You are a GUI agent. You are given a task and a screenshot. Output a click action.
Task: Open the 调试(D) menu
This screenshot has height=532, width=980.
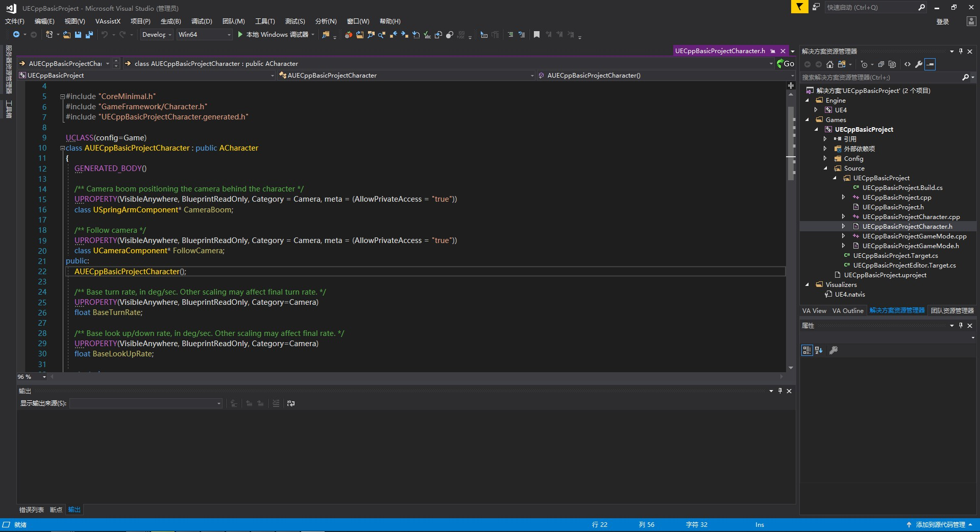[202, 21]
